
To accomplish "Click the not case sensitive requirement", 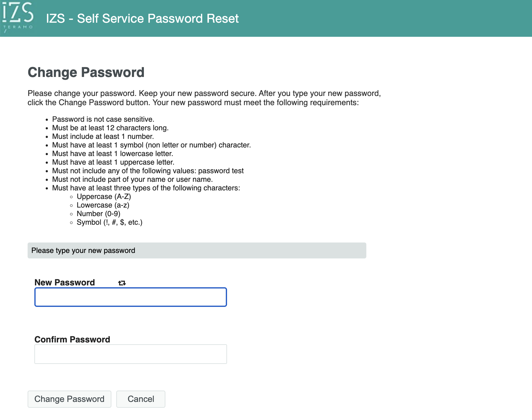I will point(103,119).
